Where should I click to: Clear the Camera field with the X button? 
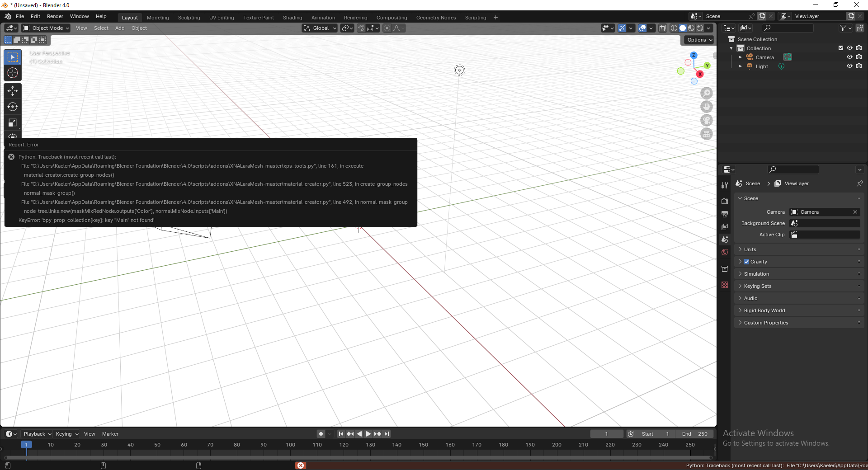point(855,211)
